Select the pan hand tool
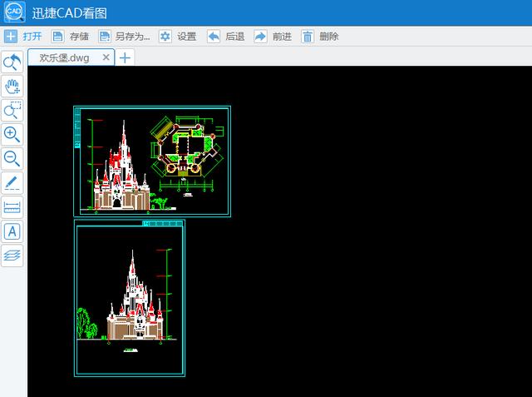The width and height of the screenshot is (532, 397). 12,86
